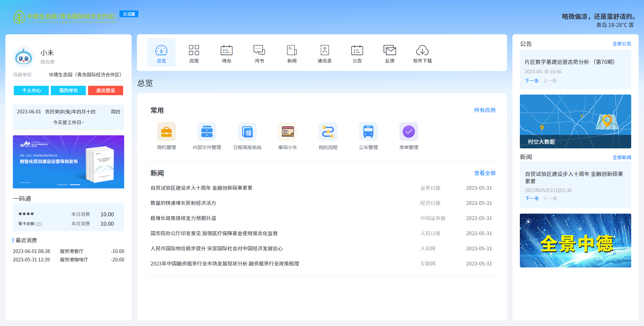
Task: Click 退出登录 button
Action: pyautogui.click(x=105, y=90)
